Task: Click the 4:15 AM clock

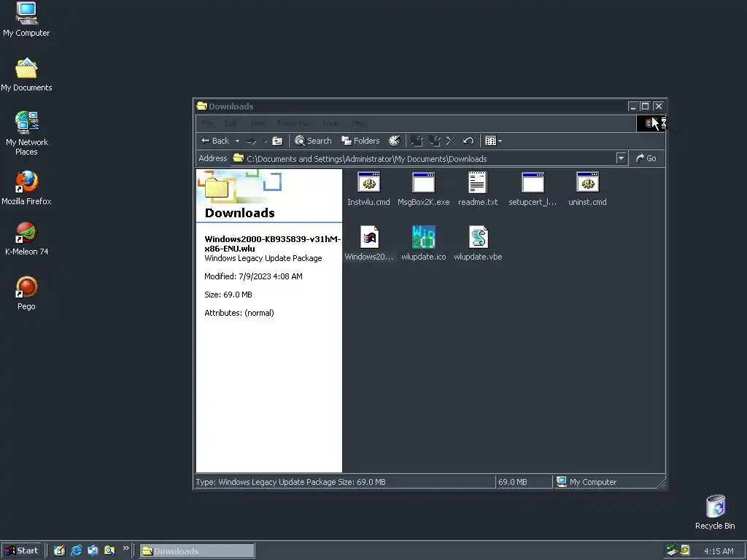Action: pos(719,551)
